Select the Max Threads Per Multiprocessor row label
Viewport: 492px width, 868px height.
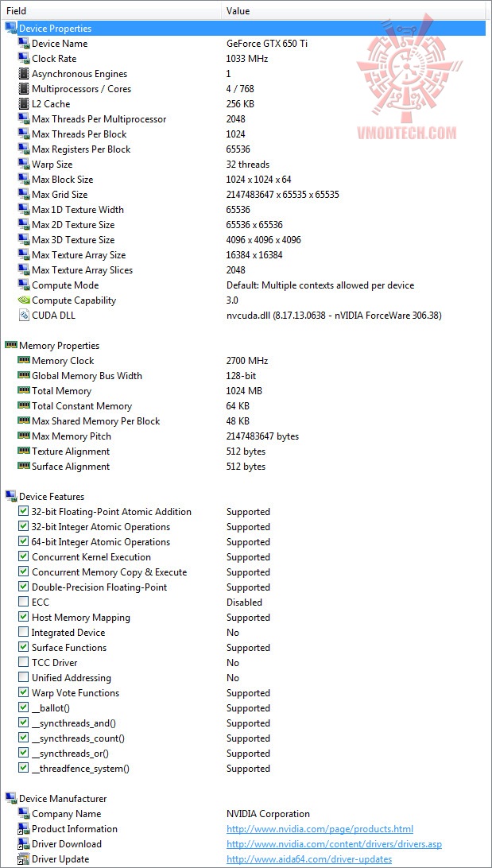point(99,119)
